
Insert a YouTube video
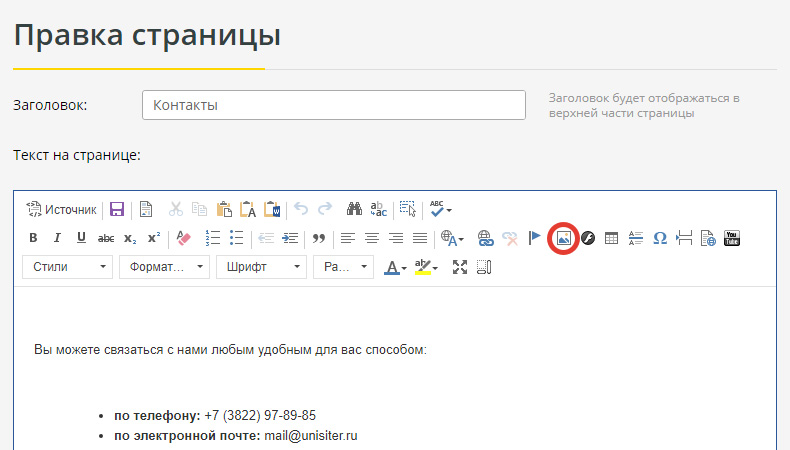coord(732,238)
